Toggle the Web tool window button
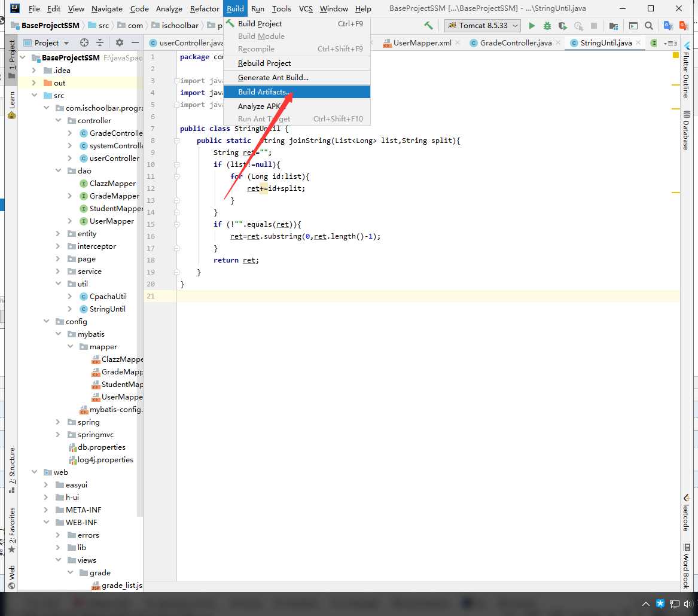This screenshot has width=698, height=616. pos(11,577)
